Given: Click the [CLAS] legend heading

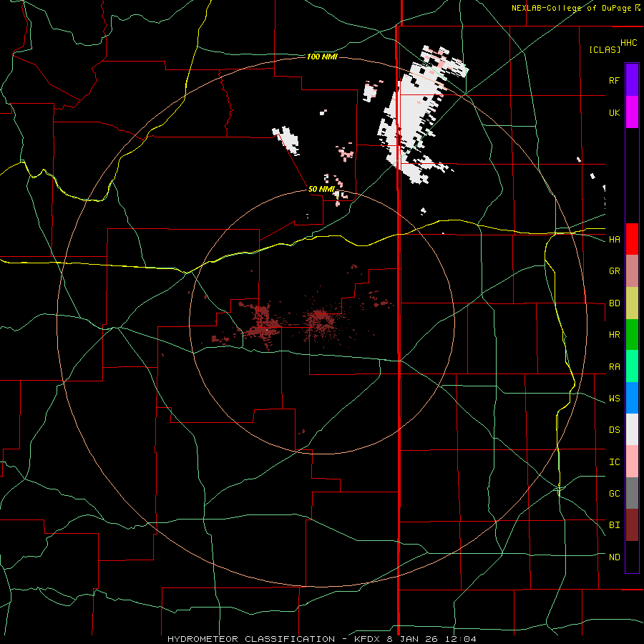Looking at the screenshot, I should (605, 49).
